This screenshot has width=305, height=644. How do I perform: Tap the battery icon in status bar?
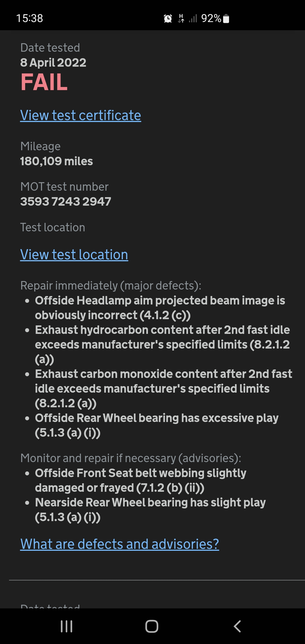(226, 19)
